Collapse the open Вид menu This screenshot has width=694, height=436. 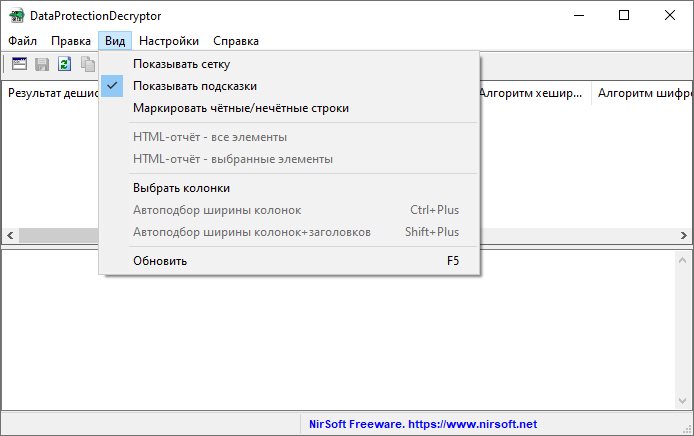point(115,41)
